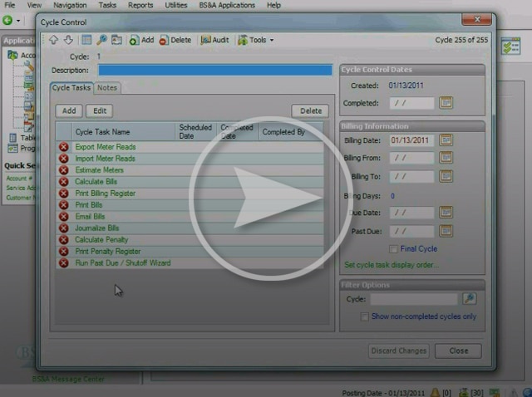Viewport: 532px width, 397px height.
Task: Click red X beside Print Penalty Register
Action: 63,251
